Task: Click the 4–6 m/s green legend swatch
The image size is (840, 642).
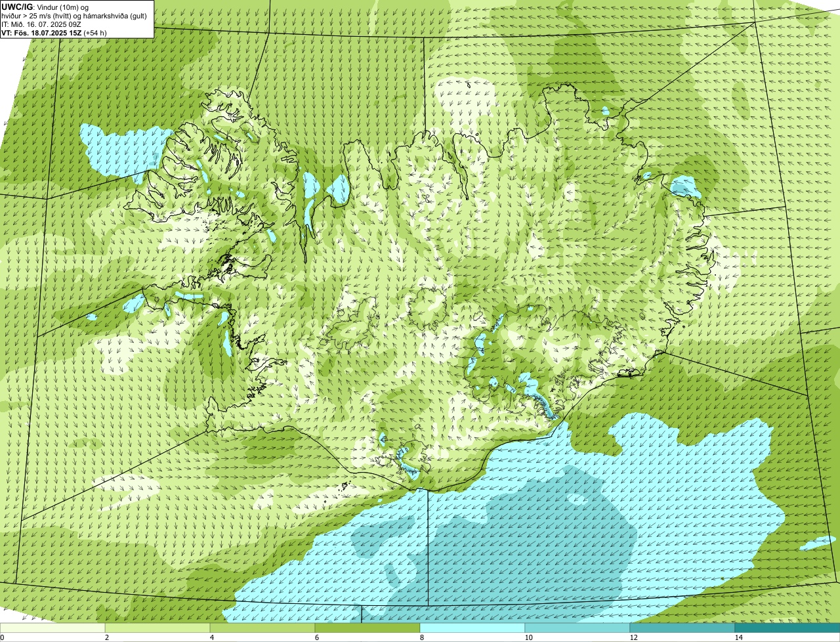Action: tap(262, 628)
